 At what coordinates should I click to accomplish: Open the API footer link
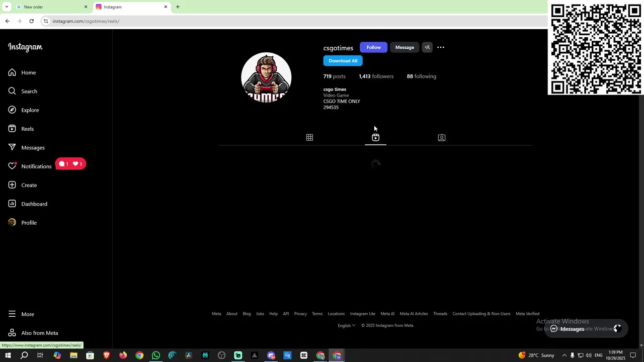point(286,314)
